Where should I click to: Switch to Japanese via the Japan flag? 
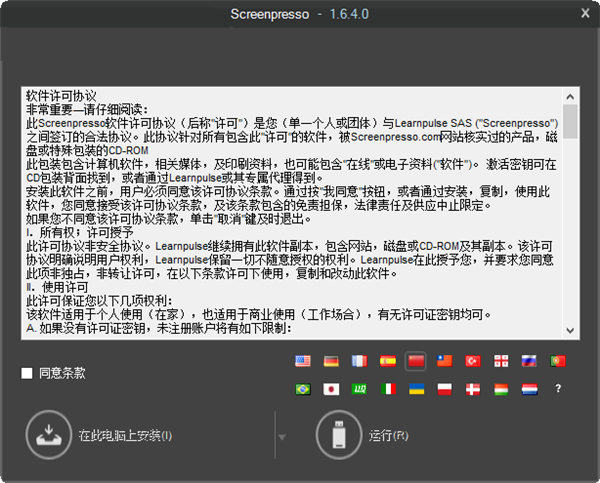(x=331, y=389)
